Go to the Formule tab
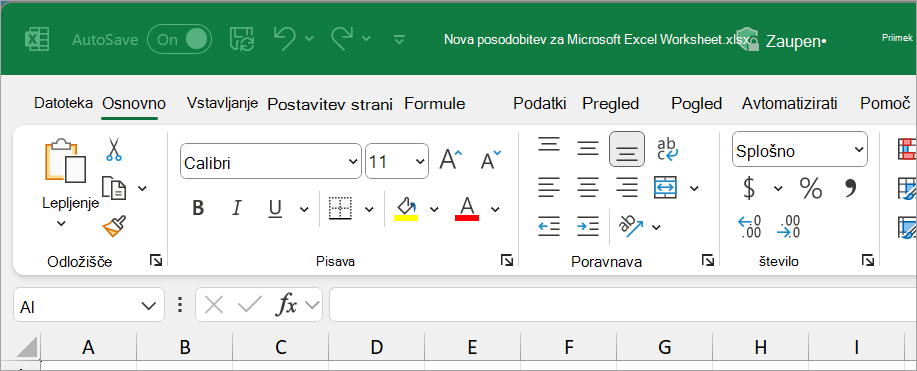The height and width of the screenshot is (371, 917). pyautogui.click(x=435, y=104)
